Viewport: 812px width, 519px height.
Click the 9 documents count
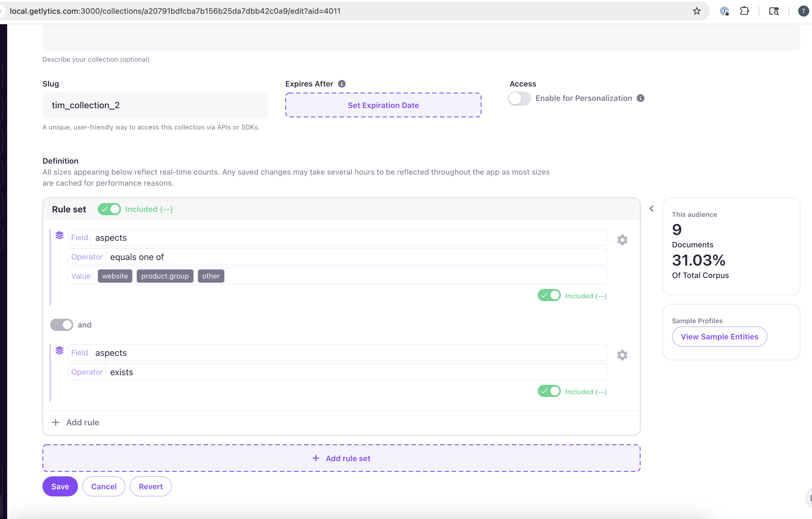677,230
